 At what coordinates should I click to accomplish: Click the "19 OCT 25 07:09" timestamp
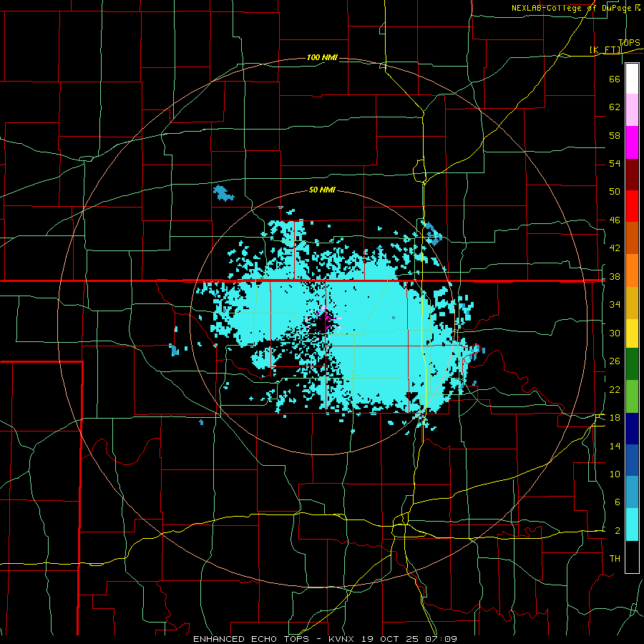tap(409, 639)
